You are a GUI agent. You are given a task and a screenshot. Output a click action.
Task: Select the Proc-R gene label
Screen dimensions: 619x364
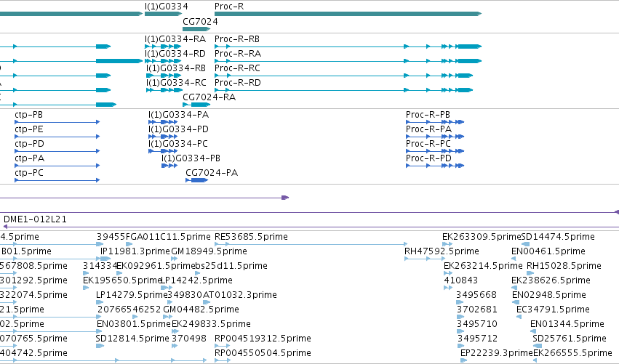(x=229, y=7)
